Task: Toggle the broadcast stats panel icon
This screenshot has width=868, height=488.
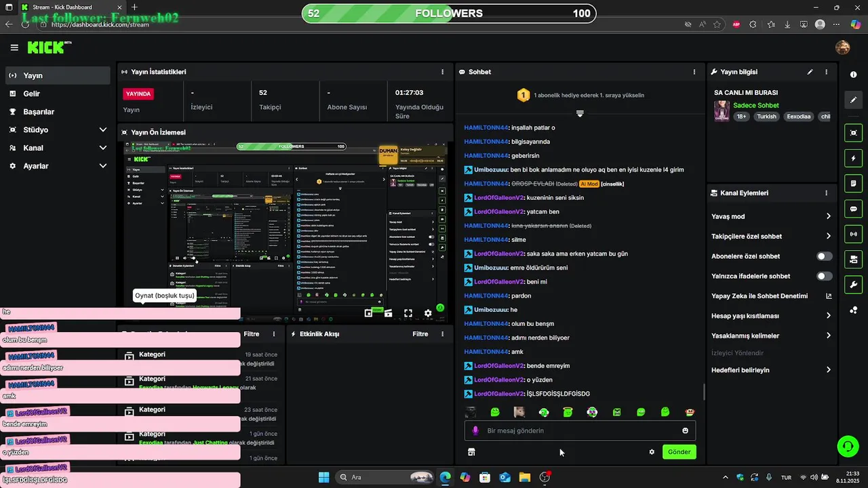Action: tap(853, 234)
